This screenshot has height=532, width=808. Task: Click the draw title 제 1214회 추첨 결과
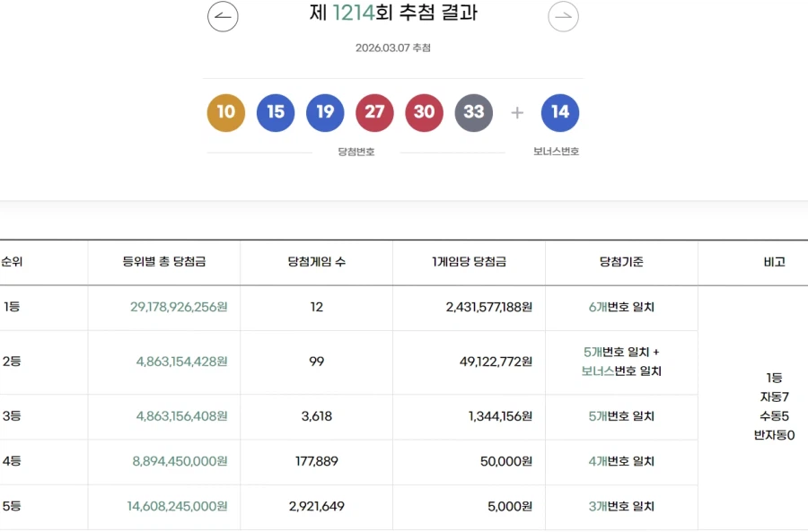point(392,14)
